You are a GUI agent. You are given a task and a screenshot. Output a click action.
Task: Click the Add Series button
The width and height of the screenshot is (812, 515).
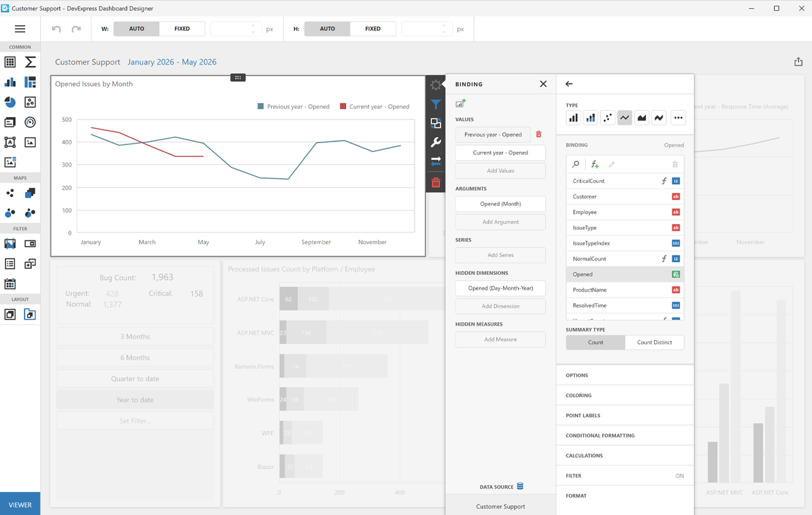point(500,255)
